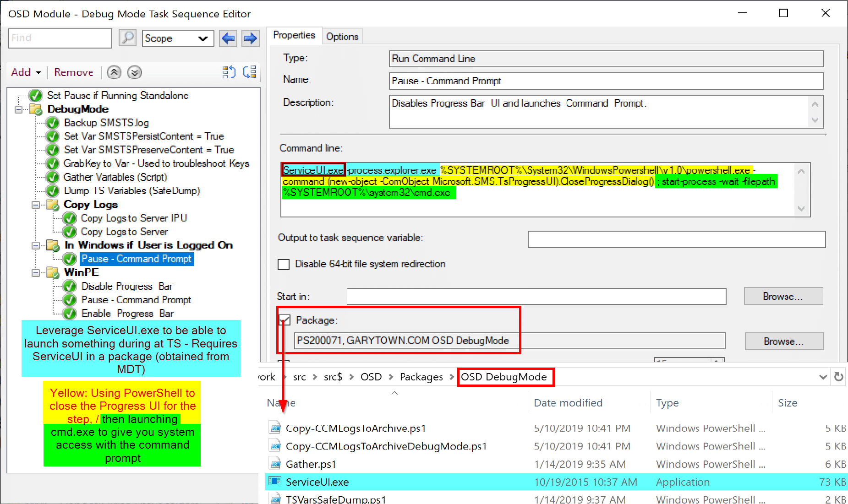Select ServiceUI.exe file in list

317,482
